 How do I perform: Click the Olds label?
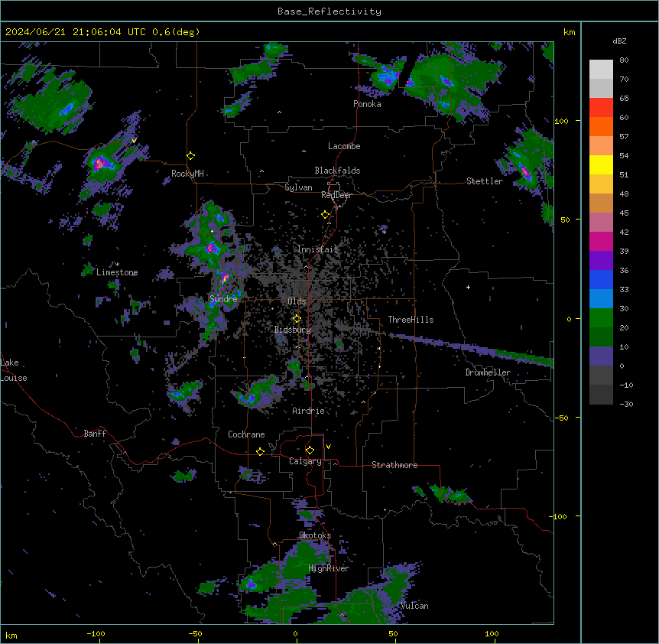[x=297, y=301]
